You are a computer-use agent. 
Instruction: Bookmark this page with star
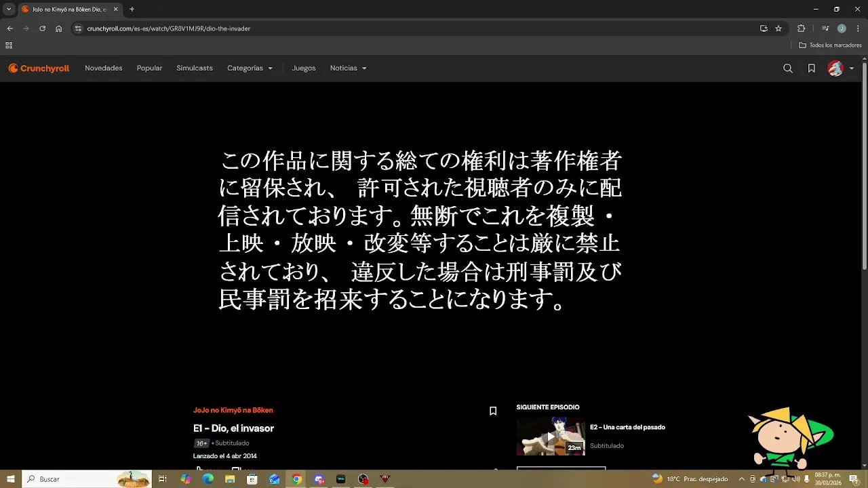coord(778,28)
